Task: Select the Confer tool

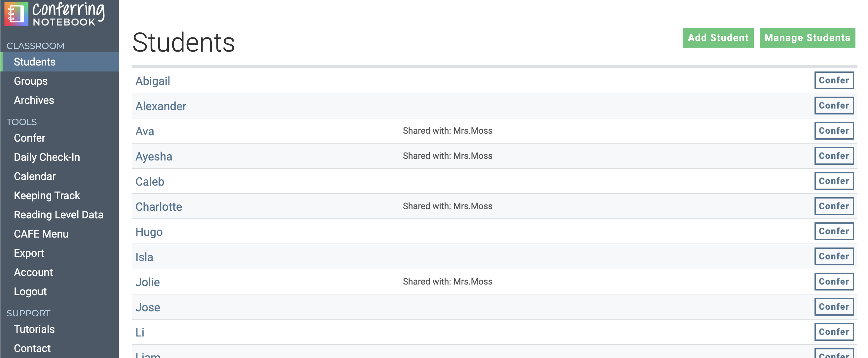Action: [x=29, y=137]
